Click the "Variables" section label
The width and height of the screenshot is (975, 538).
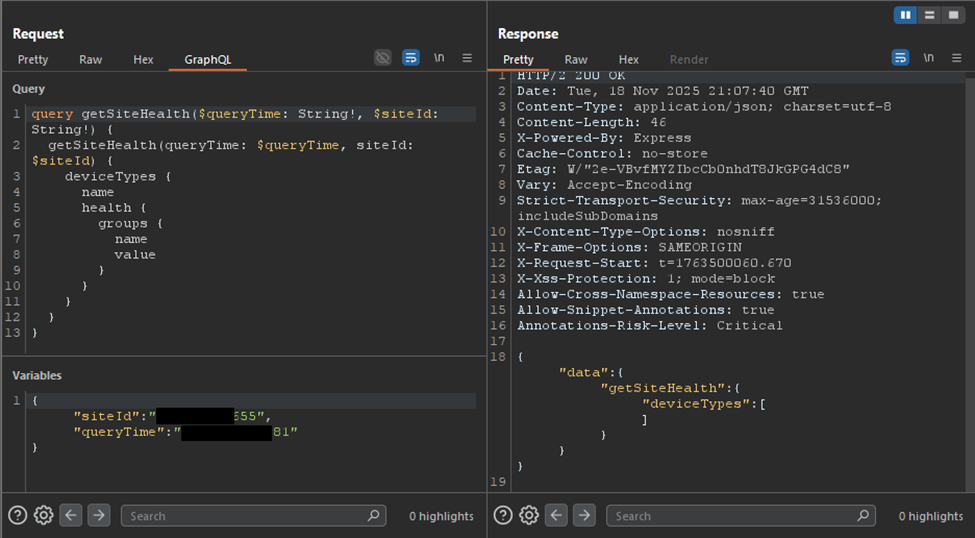tap(37, 376)
